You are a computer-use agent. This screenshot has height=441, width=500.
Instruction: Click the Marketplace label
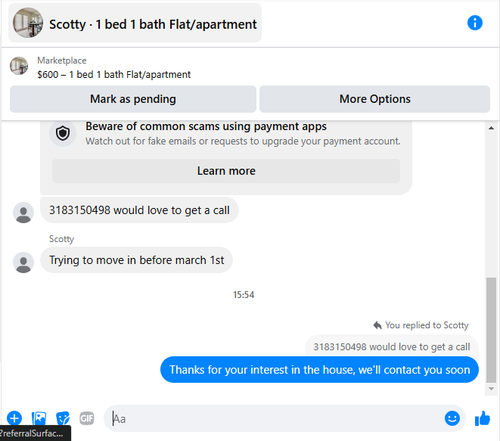pyautogui.click(x=62, y=60)
